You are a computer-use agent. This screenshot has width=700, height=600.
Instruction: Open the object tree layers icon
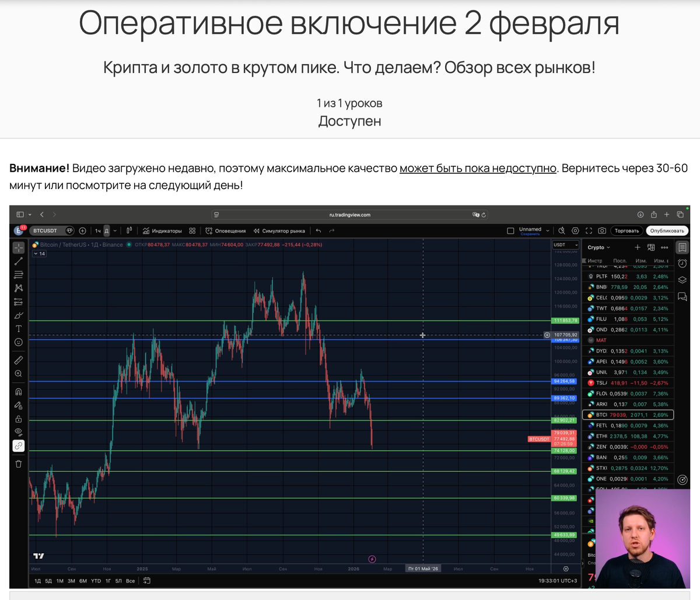pos(682,280)
